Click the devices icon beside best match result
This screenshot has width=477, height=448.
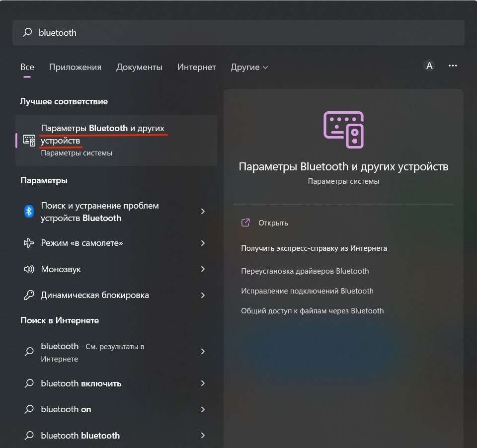(29, 140)
